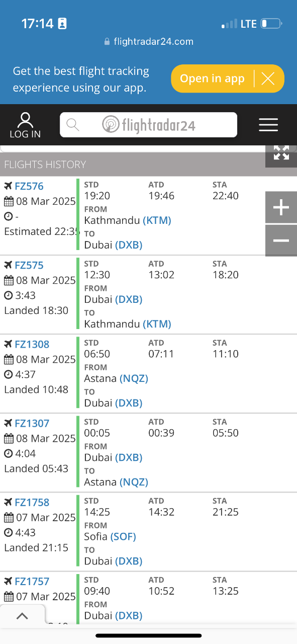Tap the flightradar24.com address bar
The width and height of the screenshot is (297, 644).
149,42
